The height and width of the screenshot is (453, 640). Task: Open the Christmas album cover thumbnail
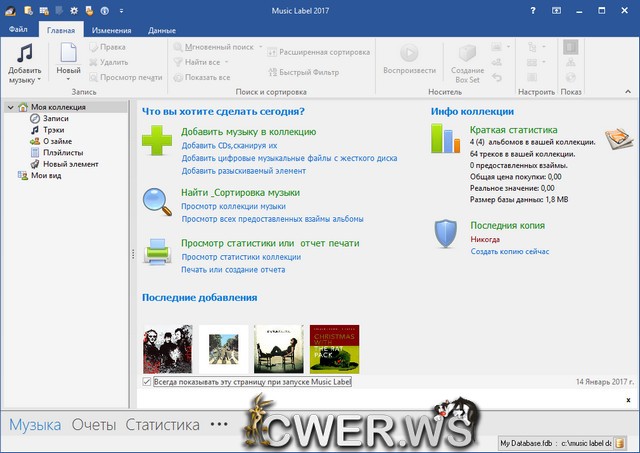pyautogui.click(x=334, y=349)
